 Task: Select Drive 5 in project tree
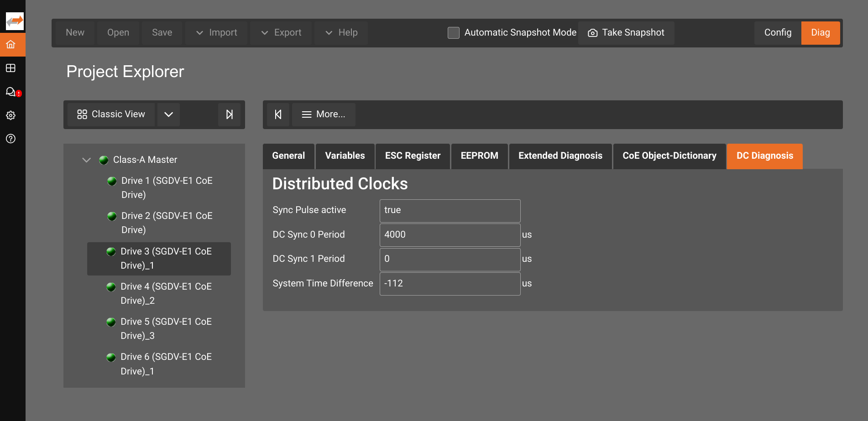[x=159, y=328]
